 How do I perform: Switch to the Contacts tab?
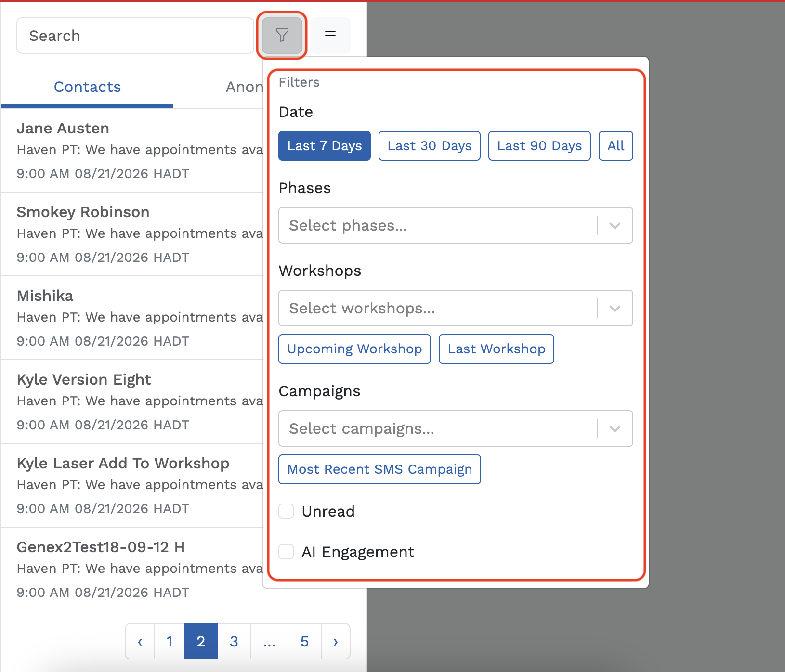(x=87, y=87)
